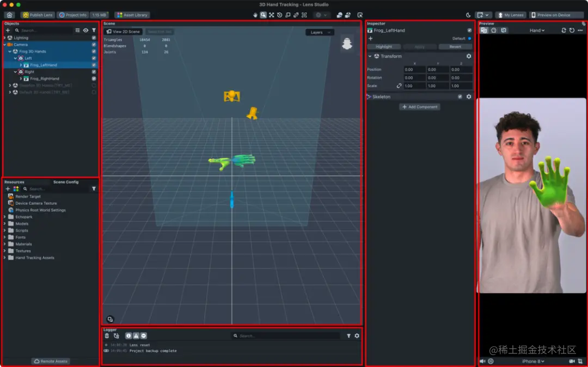Activate the highlighted Select tool
This screenshot has width=588, height=367.
(x=264, y=15)
